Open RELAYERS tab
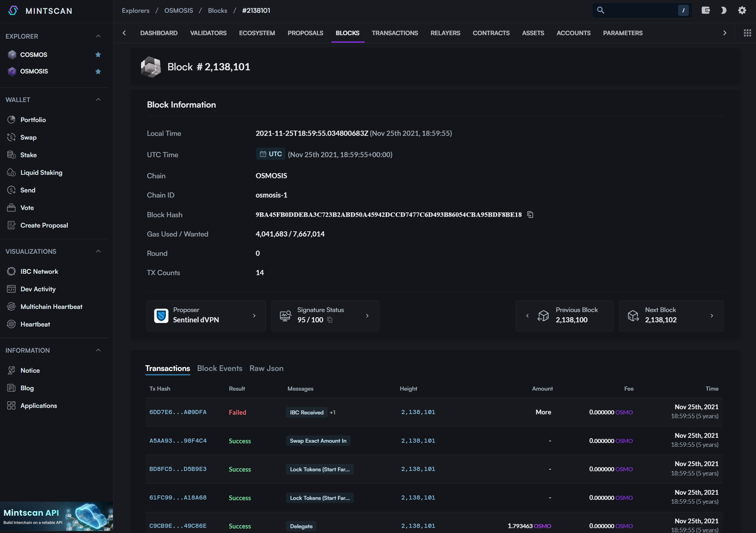This screenshot has width=756, height=533. 445,33
